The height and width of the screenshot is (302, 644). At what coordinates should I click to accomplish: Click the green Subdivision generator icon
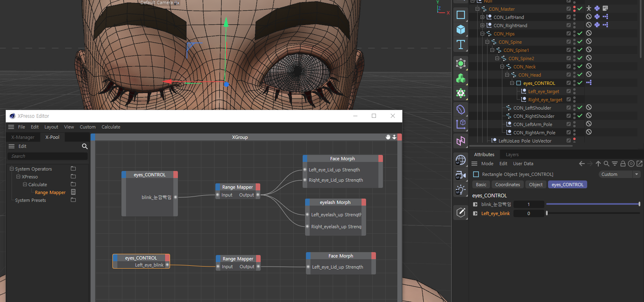pos(460,63)
